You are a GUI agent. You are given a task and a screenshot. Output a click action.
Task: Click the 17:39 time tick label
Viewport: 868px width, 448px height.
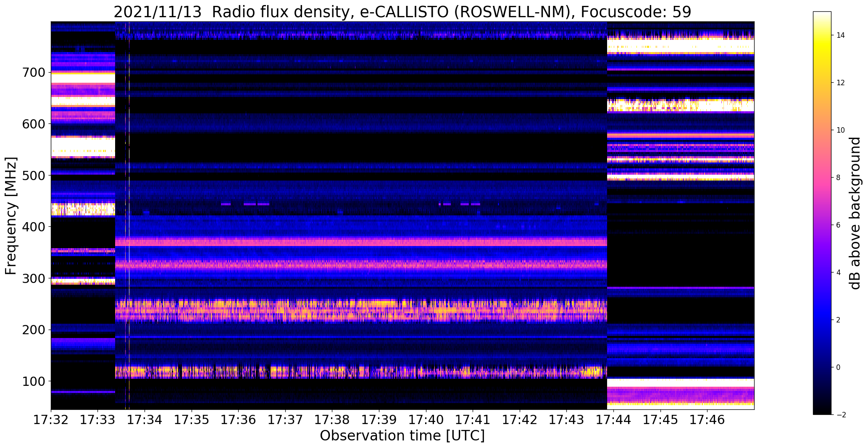pos(379,419)
